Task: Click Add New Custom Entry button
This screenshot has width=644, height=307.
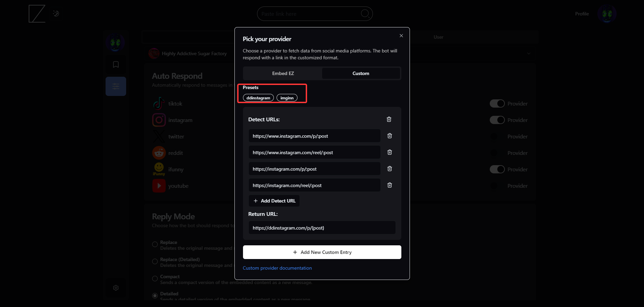Action: tap(322, 252)
